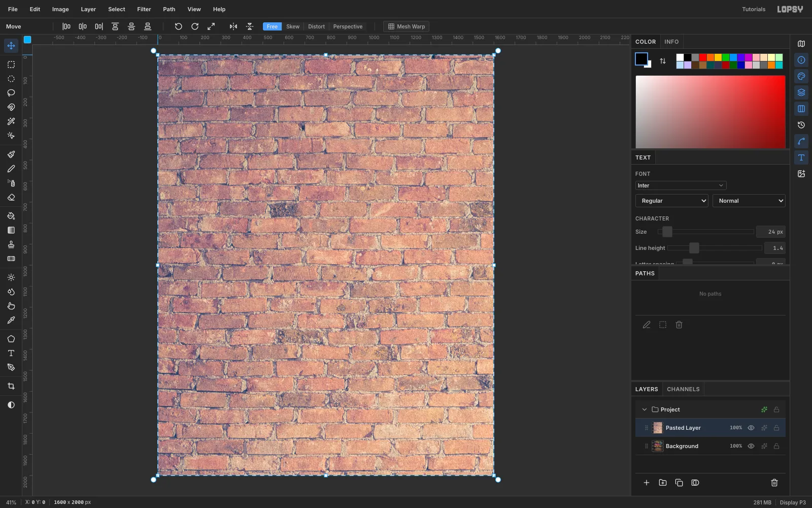Lock the Pasted Layer
The height and width of the screenshot is (508, 812).
coord(776,428)
